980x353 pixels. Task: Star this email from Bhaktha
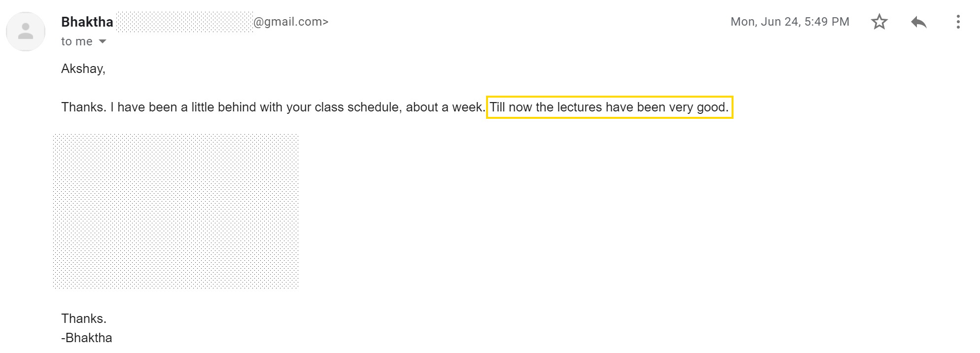click(x=879, y=22)
